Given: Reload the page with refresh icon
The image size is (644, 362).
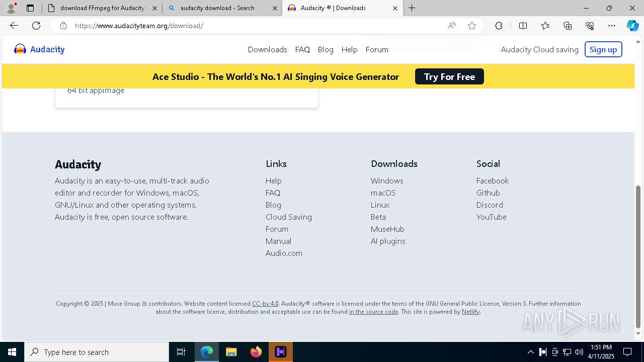Looking at the screenshot, I should coord(36,26).
